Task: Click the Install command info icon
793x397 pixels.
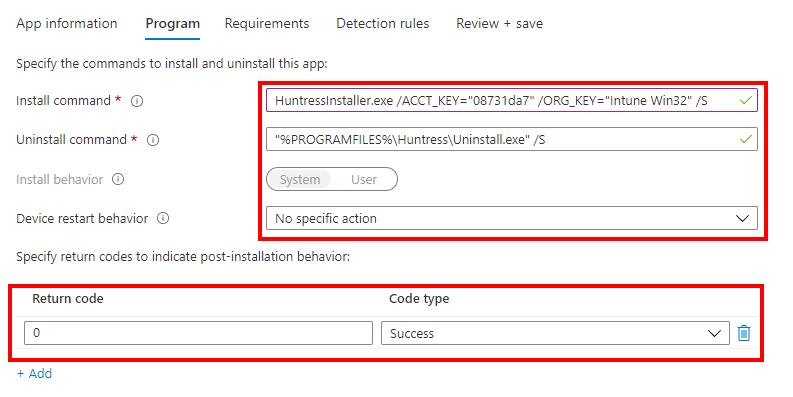Action: 137,101
